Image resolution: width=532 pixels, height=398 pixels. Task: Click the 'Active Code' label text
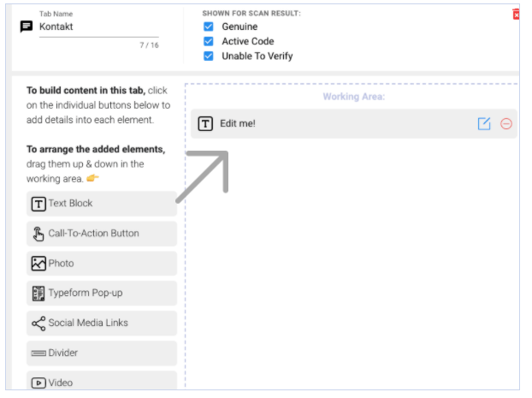(248, 41)
